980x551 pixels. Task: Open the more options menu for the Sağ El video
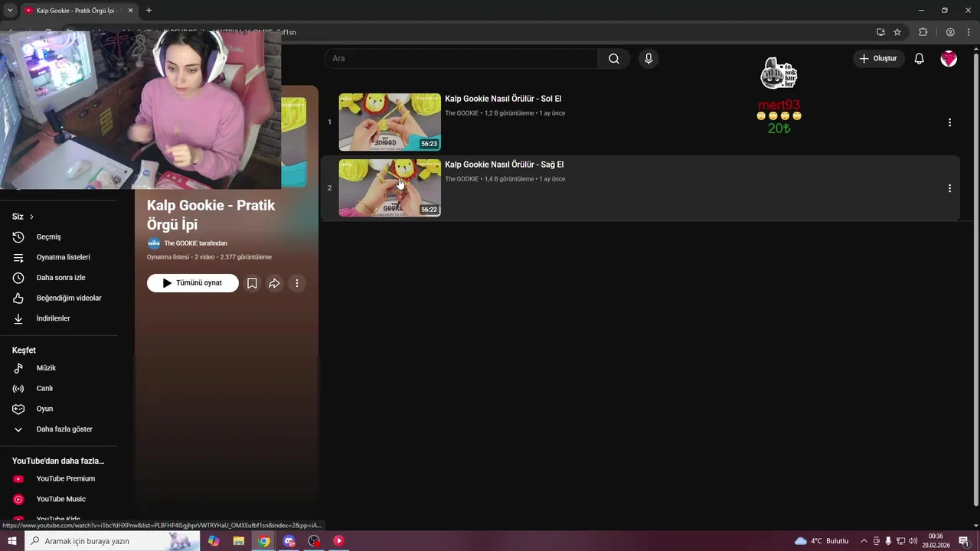pos(949,188)
